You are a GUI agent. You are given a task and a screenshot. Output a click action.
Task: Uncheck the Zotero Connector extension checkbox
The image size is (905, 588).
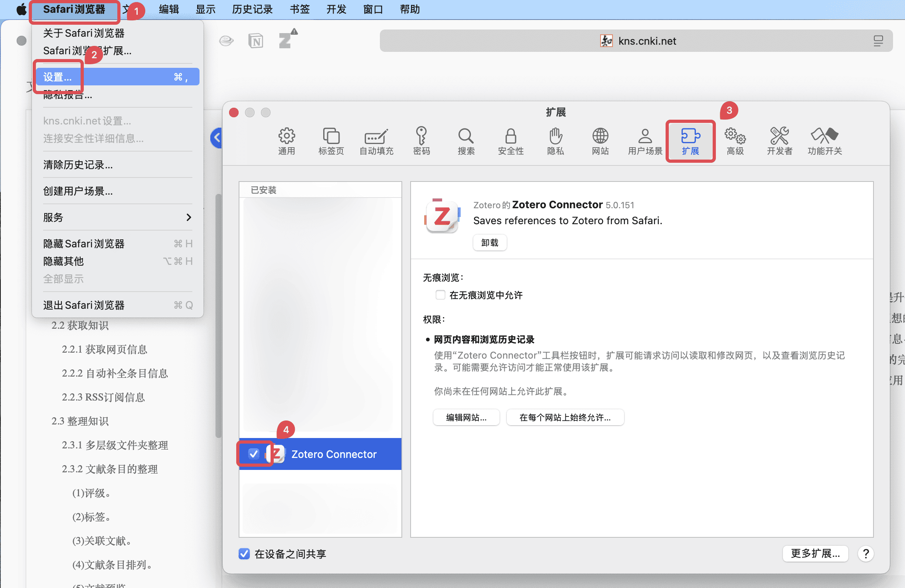[x=254, y=454]
